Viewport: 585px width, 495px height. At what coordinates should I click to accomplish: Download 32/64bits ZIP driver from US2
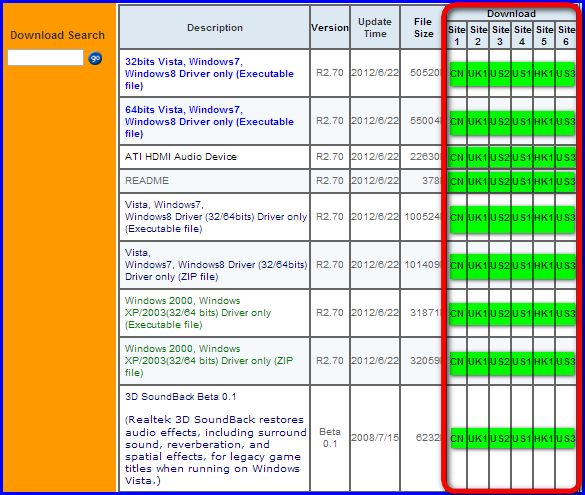[500, 265]
